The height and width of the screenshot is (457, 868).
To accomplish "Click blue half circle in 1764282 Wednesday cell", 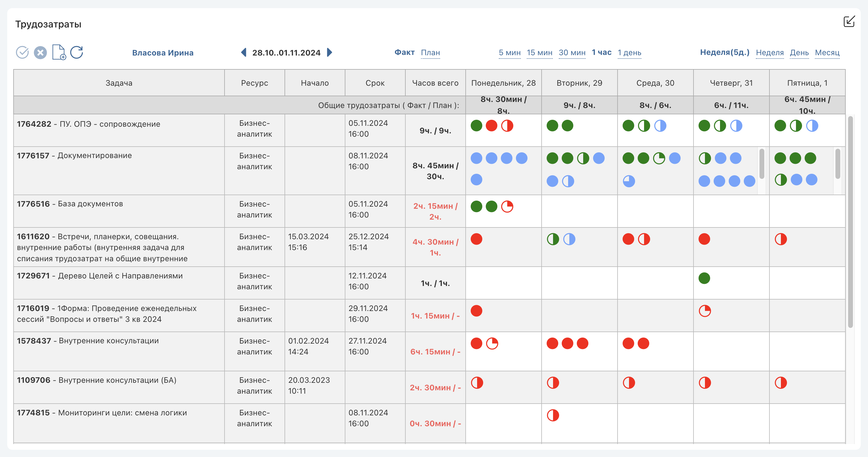I will pos(660,125).
